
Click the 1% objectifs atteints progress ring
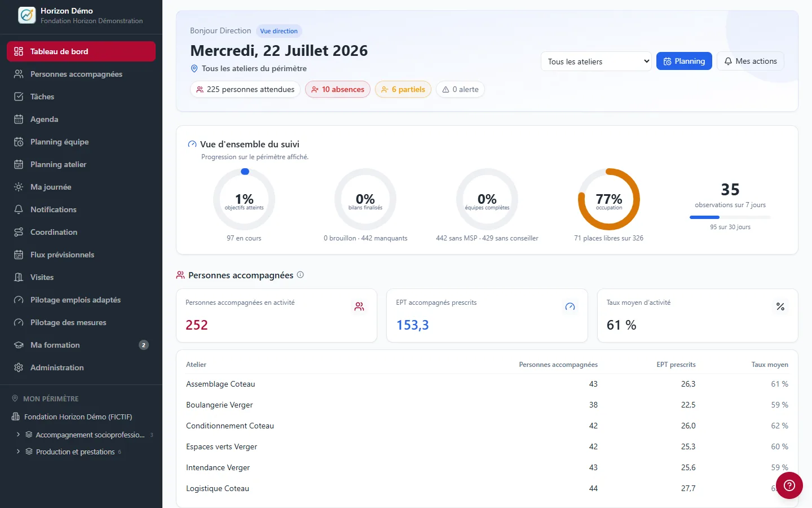244,199
